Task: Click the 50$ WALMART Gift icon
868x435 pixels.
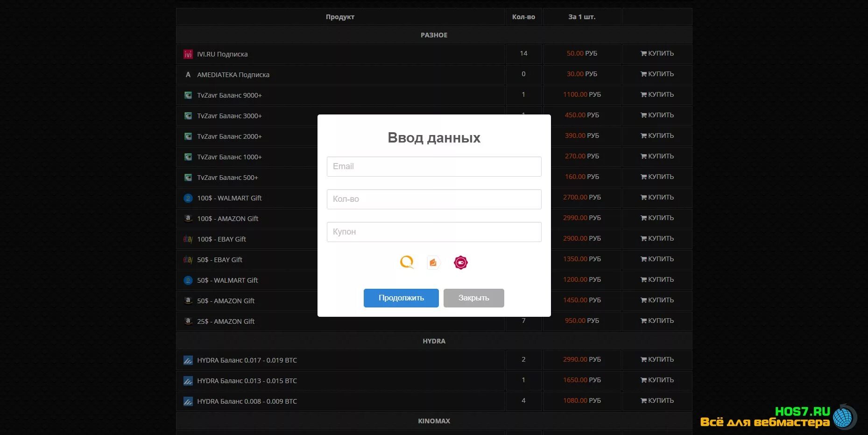Action: [x=188, y=280]
